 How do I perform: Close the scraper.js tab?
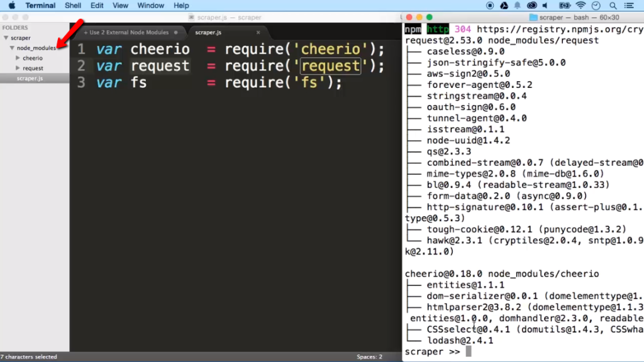[x=258, y=33]
